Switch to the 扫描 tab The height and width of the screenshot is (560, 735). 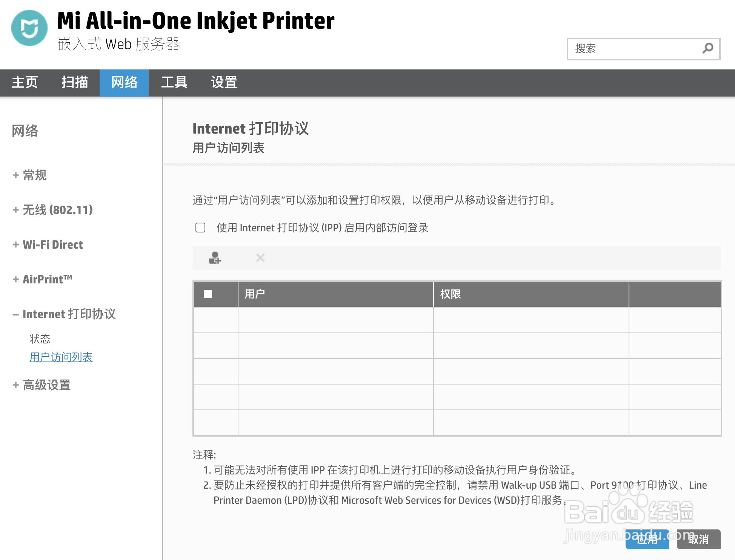[75, 82]
